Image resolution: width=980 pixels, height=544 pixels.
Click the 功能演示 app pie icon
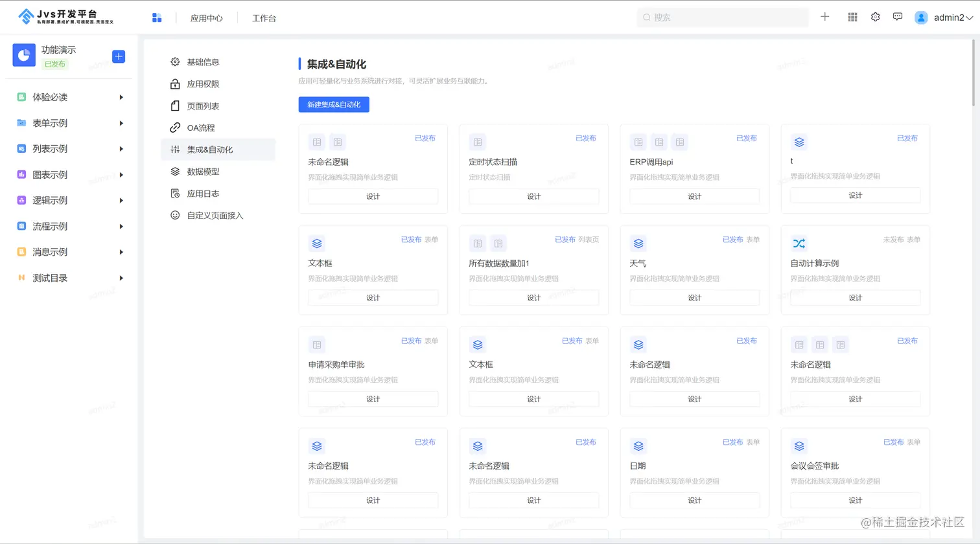tap(24, 56)
